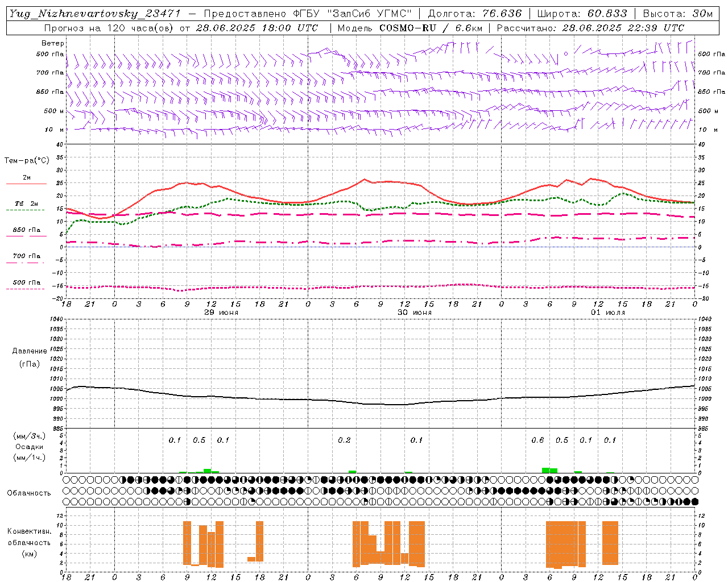Click the 'Тем-ра(°C)' temperature panel label
This screenshot has width=728, height=582.
[x=27, y=161]
